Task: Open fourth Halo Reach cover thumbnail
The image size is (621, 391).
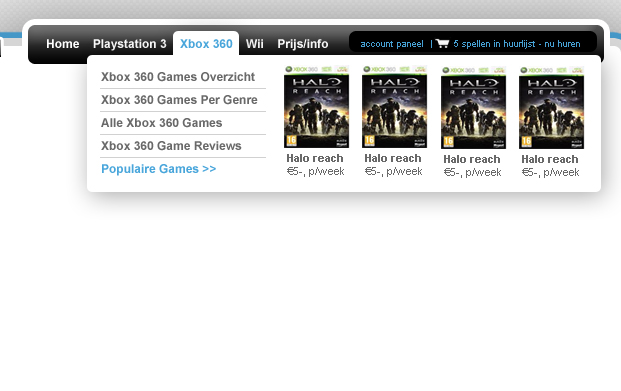Action: coord(551,108)
